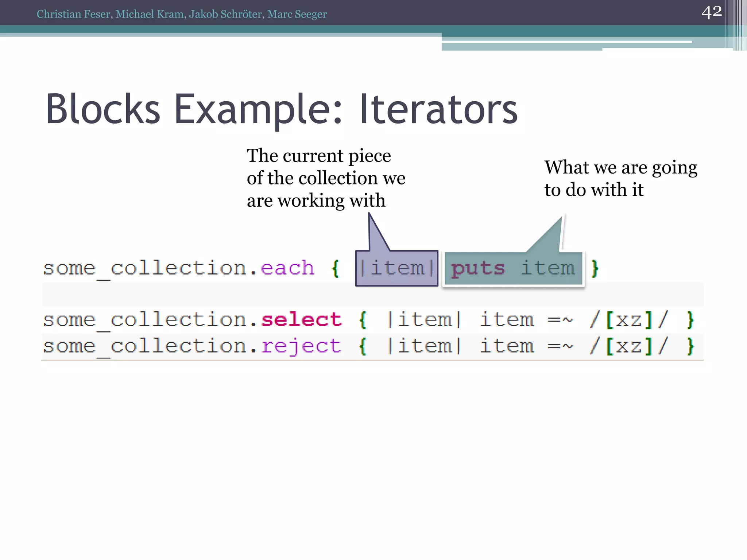Click the 'select' method keyword

pos(301,320)
